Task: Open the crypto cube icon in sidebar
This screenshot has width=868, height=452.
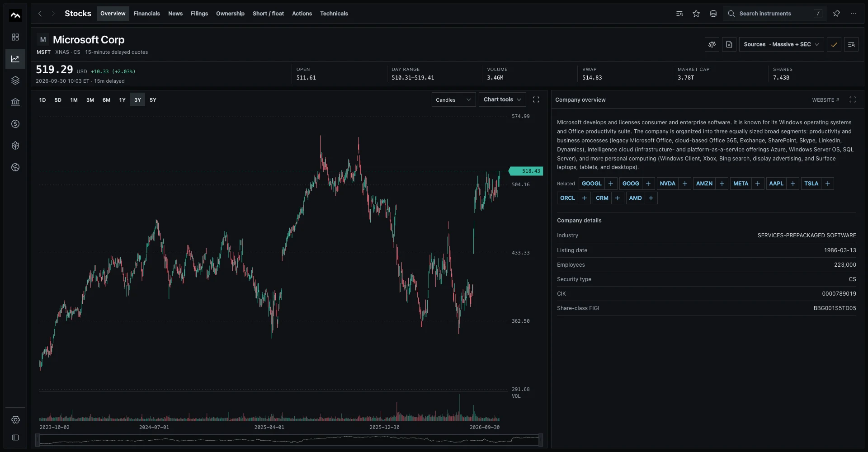Action: [x=15, y=146]
